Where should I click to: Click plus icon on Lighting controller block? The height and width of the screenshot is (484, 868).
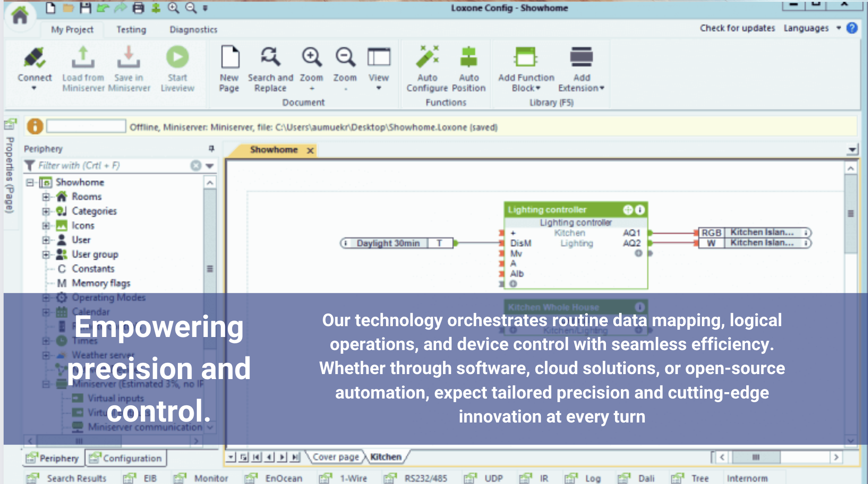tap(628, 210)
